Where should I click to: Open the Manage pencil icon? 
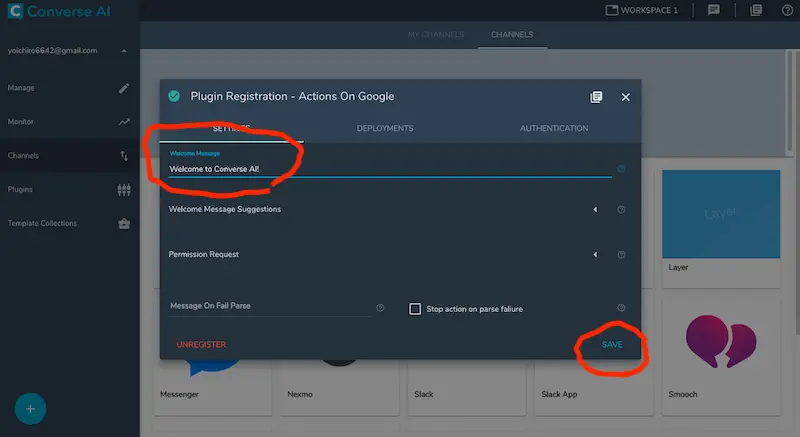tap(124, 88)
